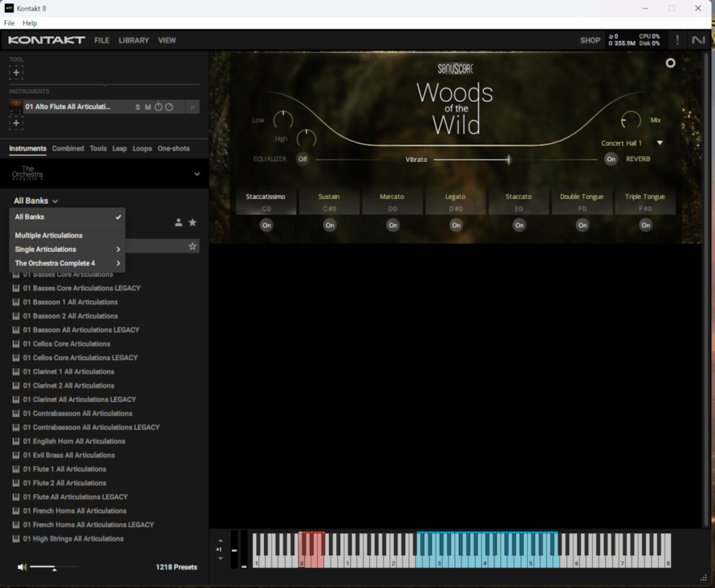Screen dimensions: 715x588
Task: Expand The Orchestra Complete 4 submenu
Action: pos(67,263)
